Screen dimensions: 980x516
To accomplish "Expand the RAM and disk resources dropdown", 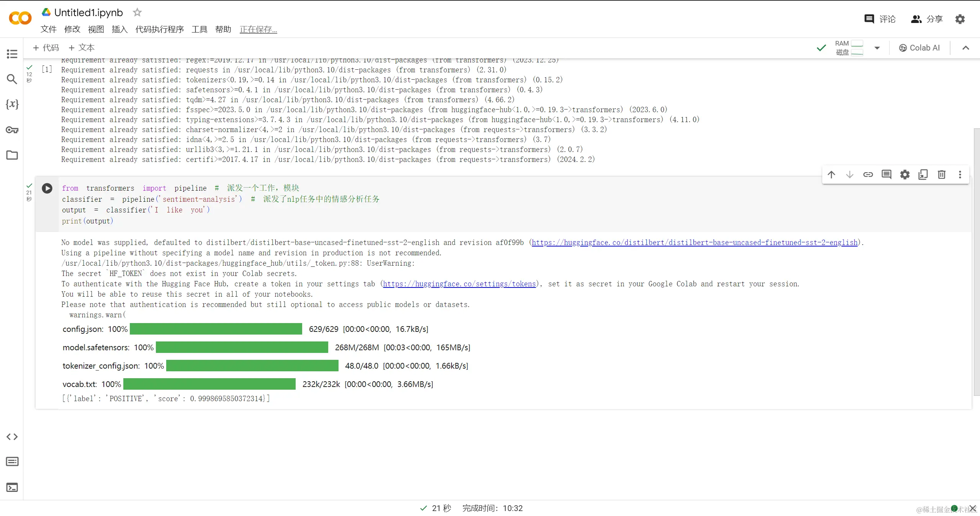I will coord(877,48).
